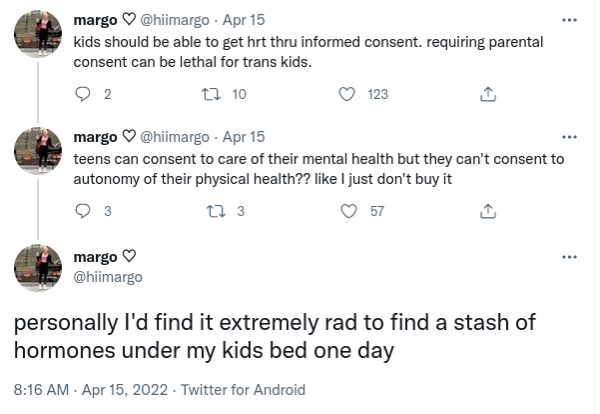Reply to the first tweet about hrt
Screen dimensions: 600x414
[83, 95]
